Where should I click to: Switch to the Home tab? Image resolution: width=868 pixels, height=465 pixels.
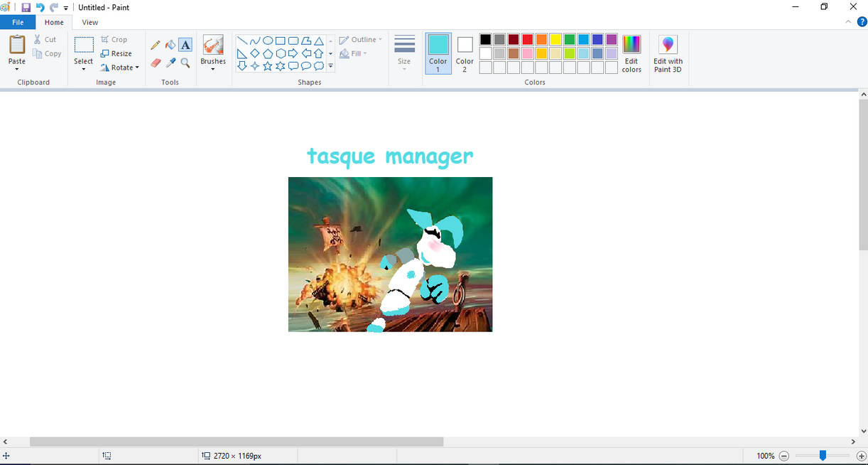(54, 22)
